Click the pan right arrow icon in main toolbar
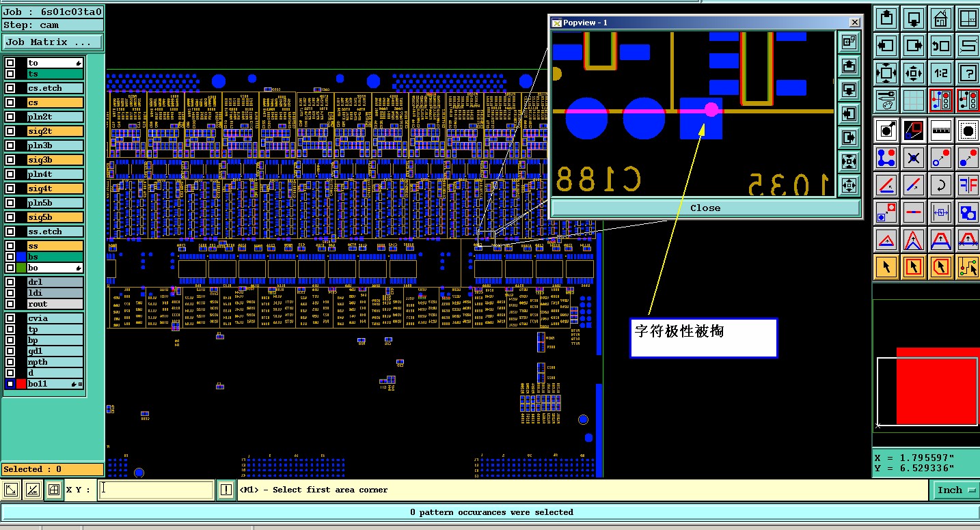The image size is (980, 530). pyautogui.click(x=914, y=46)
